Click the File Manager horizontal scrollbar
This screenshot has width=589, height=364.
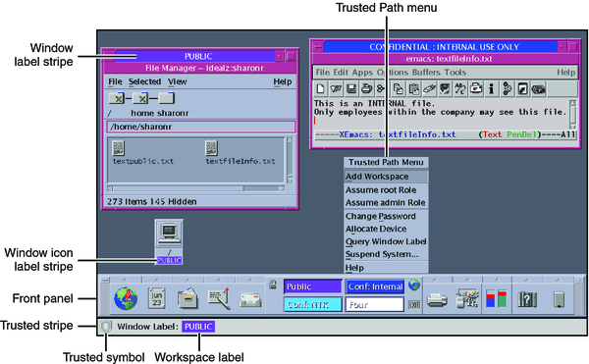(x=196, y=188)
